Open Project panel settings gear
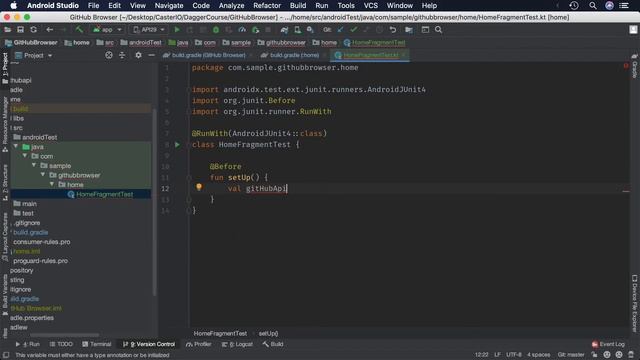 (x=138, y=55)
